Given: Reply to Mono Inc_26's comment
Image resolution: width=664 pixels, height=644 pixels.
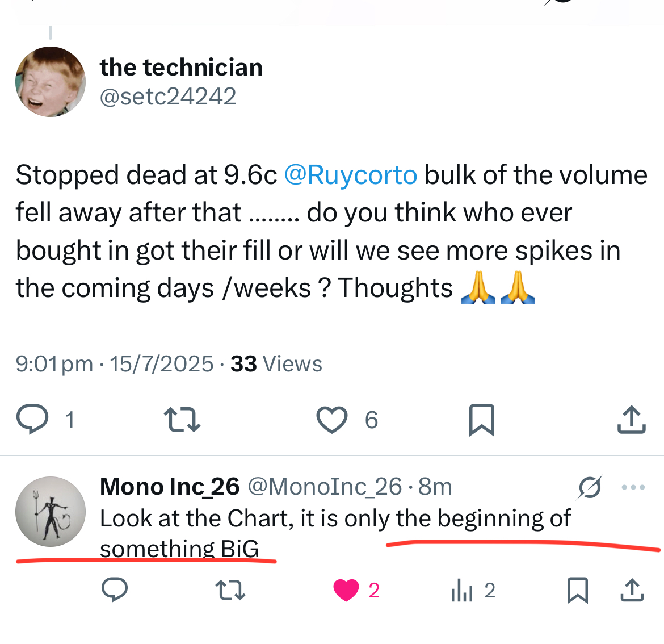Looking at the screenshot, I should tap(115, 590).
